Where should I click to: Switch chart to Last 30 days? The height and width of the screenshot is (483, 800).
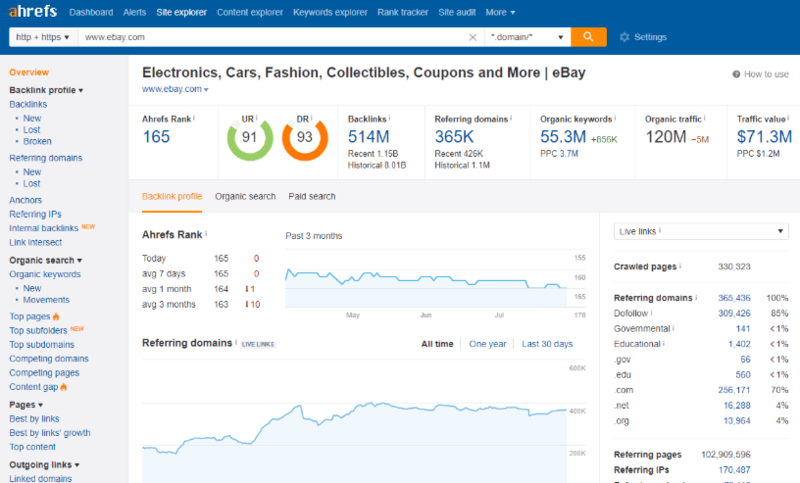tap(547, 344)
